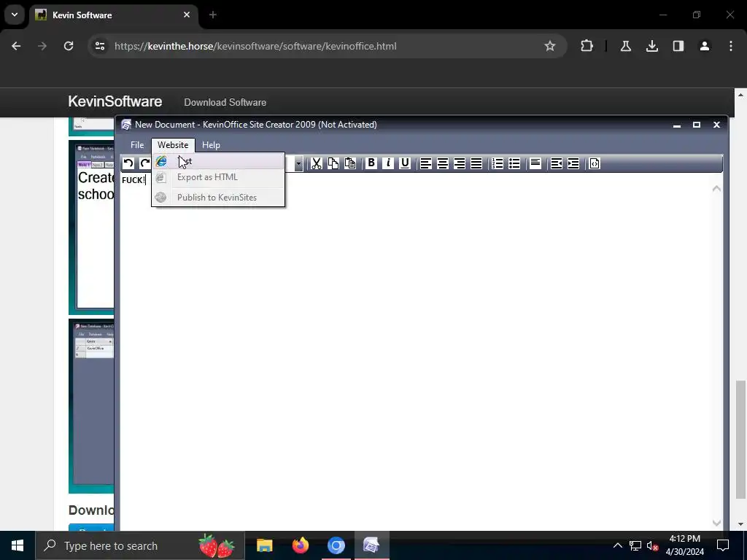Click the increase indent icon

coord(573,163)
